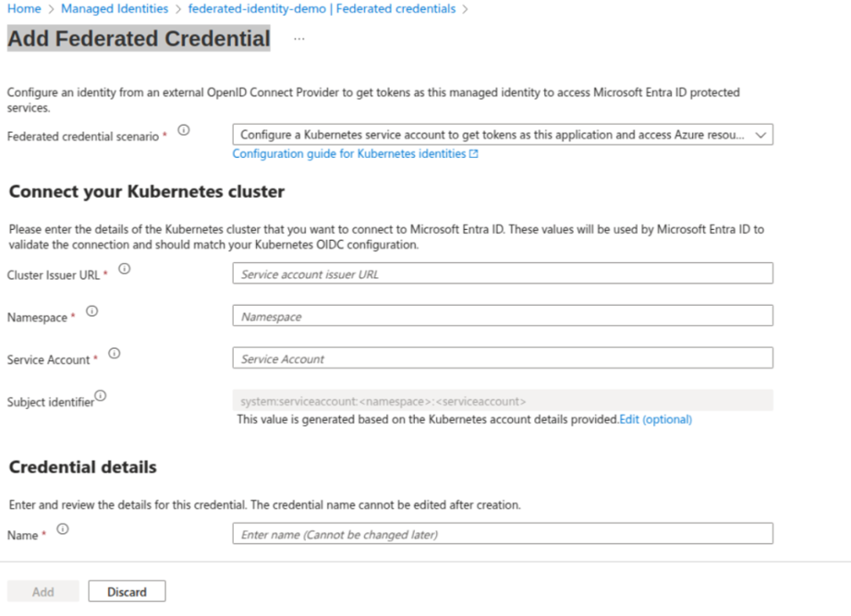Open the Service Account info tooltip

point(114,353)
